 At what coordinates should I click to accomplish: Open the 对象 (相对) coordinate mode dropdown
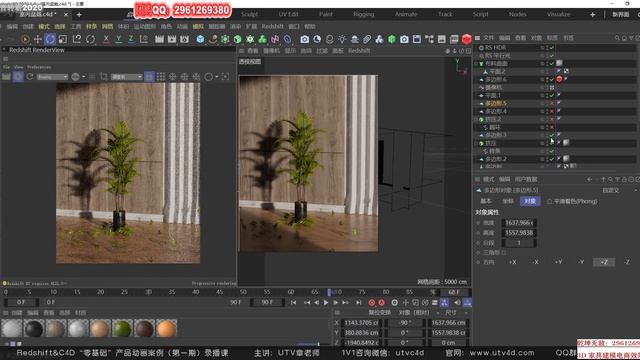[x=418, y=313]
